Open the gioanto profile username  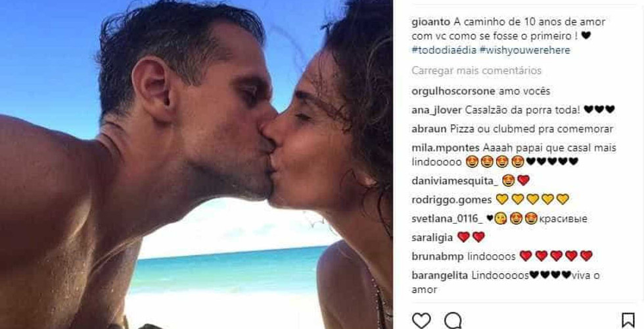[431, 22]
